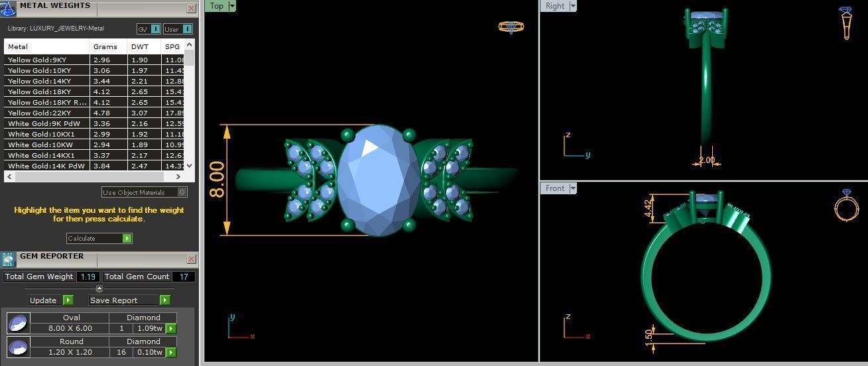Click the left arrow of the horizontal scrollbar

tap(9, 177)
